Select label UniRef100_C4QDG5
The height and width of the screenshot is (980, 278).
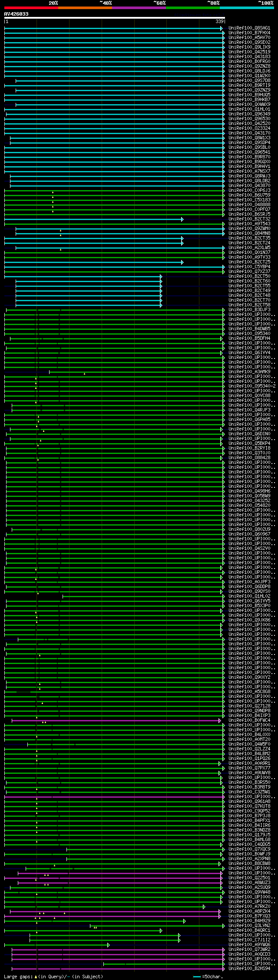249,845
